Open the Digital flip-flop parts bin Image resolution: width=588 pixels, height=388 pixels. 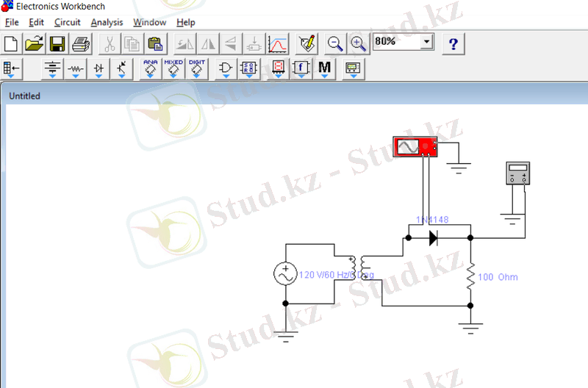(249, 69)
